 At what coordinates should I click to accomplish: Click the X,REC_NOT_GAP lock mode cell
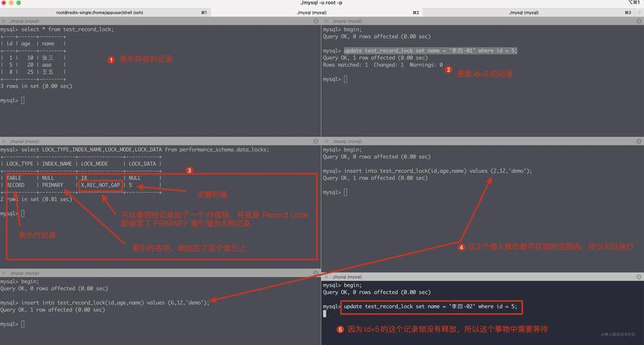[x=100, y=185]
